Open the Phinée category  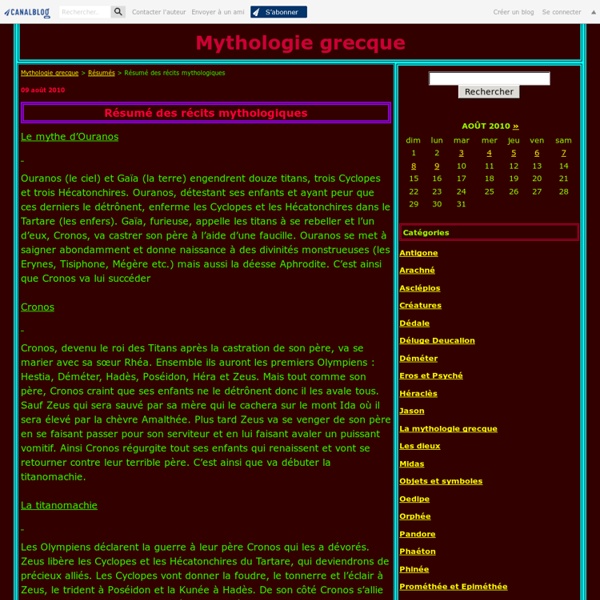pos(414,569)
